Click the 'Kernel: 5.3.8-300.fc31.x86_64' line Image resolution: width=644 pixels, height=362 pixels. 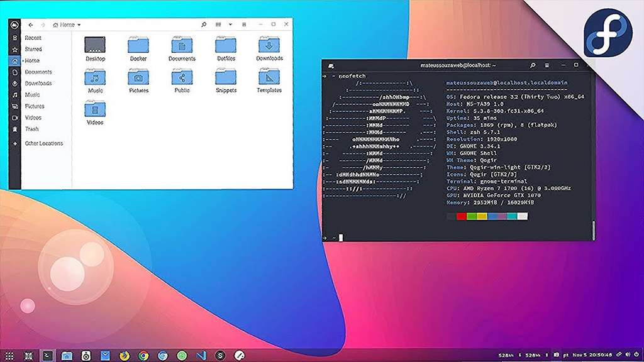click(x=495, y=111)
